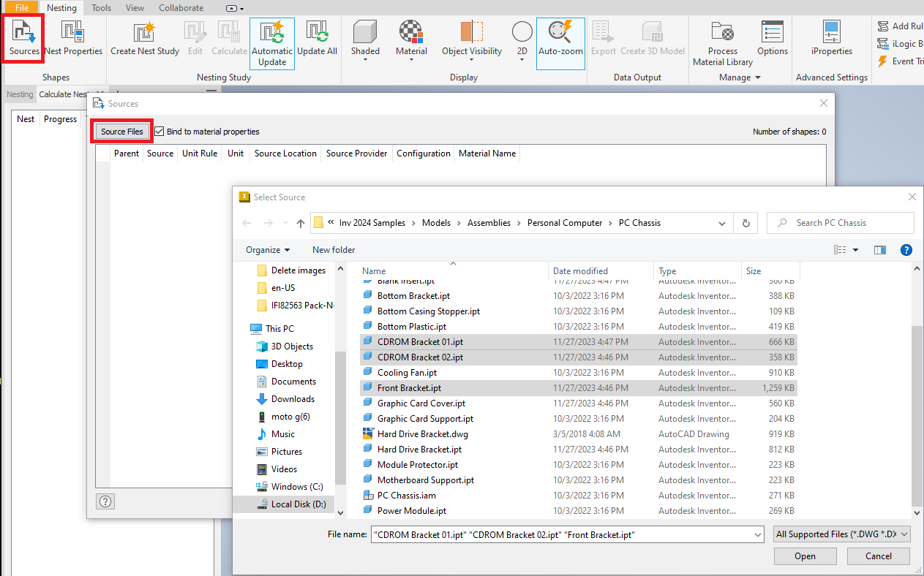Open the File menu tab
This screenshot has width=924, height=576.
[x=22, y=8]
